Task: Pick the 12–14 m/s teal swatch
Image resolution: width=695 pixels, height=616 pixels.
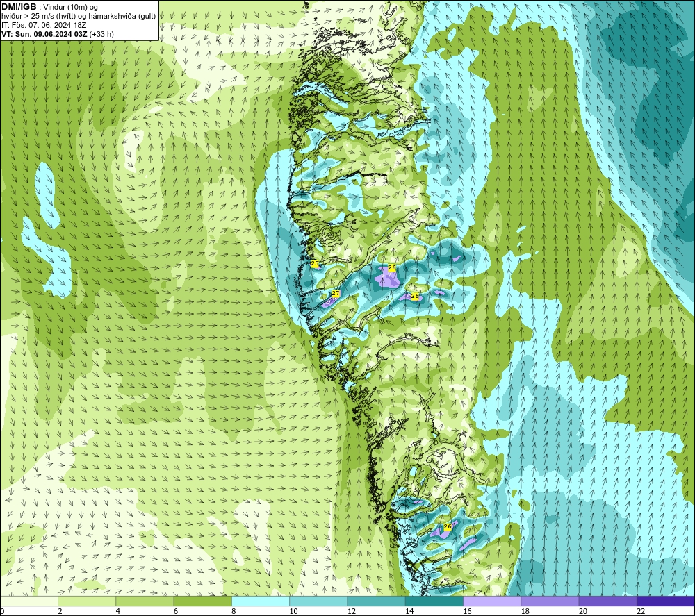Action: pyautogui.click(x=376, y=601)
